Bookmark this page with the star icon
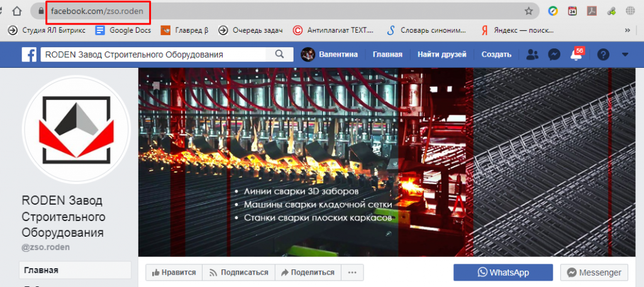Viewport: 644px width, 287px height. coord(528,11)
